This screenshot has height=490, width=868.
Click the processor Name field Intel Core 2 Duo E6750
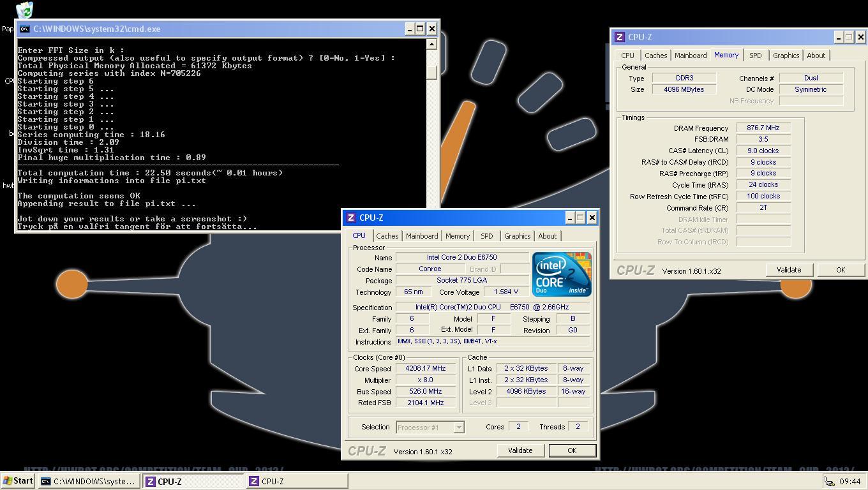coord(462,257)
